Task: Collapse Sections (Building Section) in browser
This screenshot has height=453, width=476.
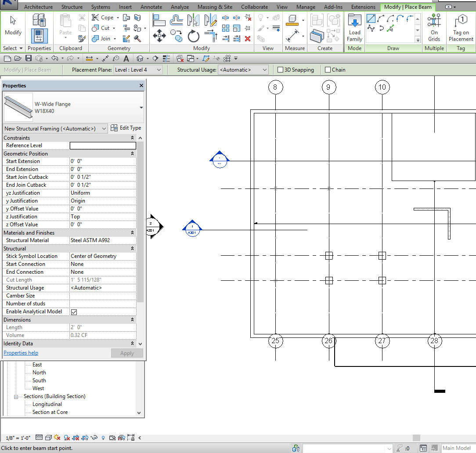Action: click(x=15, y=396)
